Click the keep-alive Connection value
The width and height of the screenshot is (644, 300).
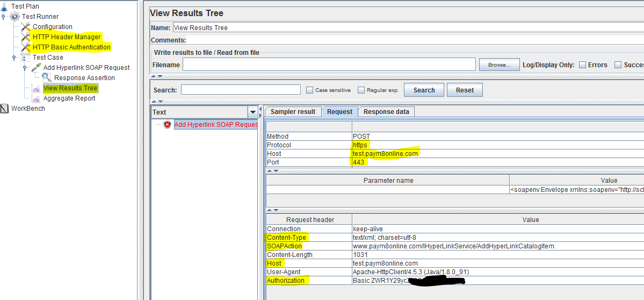tap(367, 229)
